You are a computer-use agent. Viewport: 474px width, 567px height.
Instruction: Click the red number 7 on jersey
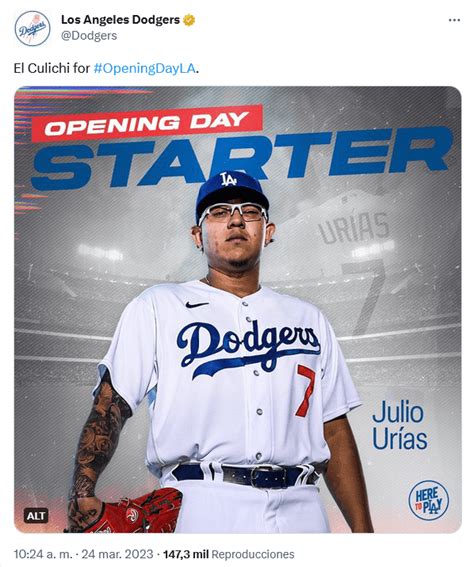[306, 391]
